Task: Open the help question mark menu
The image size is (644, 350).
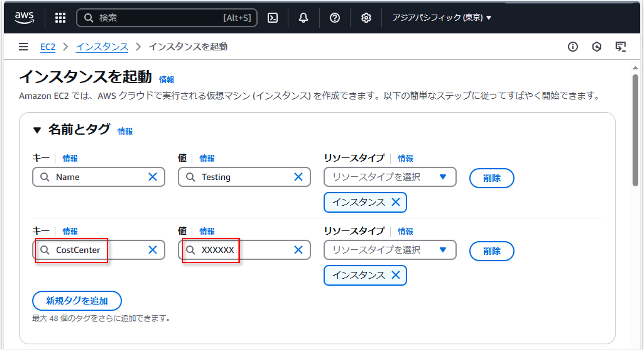Action: (334, 18)
